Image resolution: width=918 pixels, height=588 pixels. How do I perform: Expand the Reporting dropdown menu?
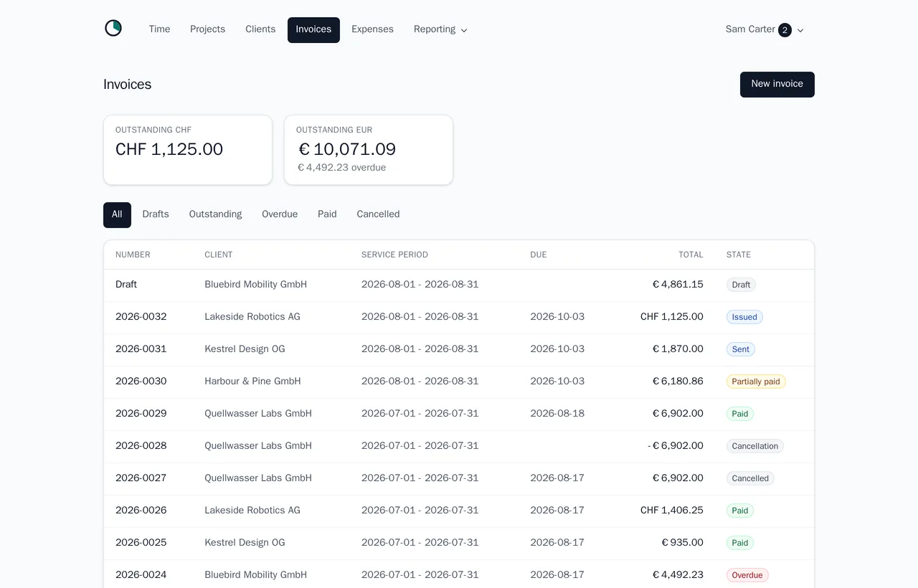point(440,29)
